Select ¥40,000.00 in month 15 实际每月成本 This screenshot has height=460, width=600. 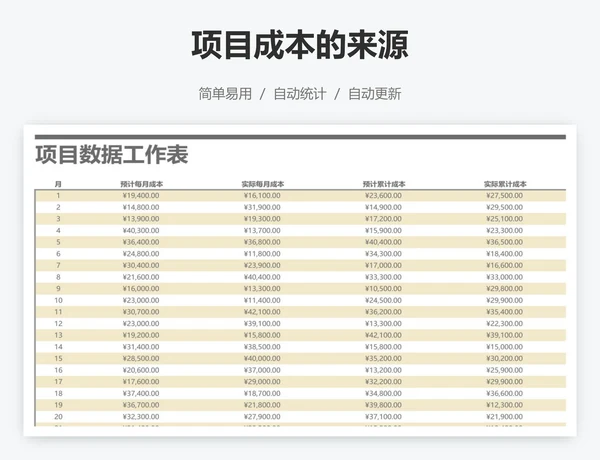click(x=262, y=358)
